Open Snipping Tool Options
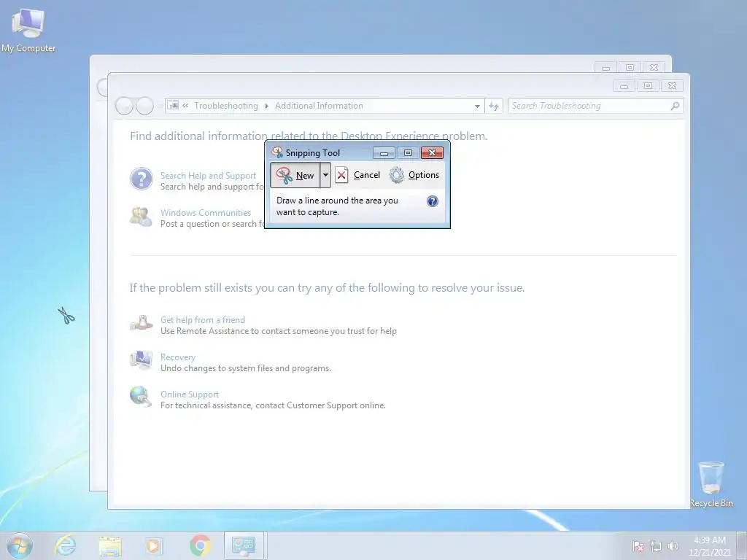The height and width of the screenshot is (560, 747). 414,175
